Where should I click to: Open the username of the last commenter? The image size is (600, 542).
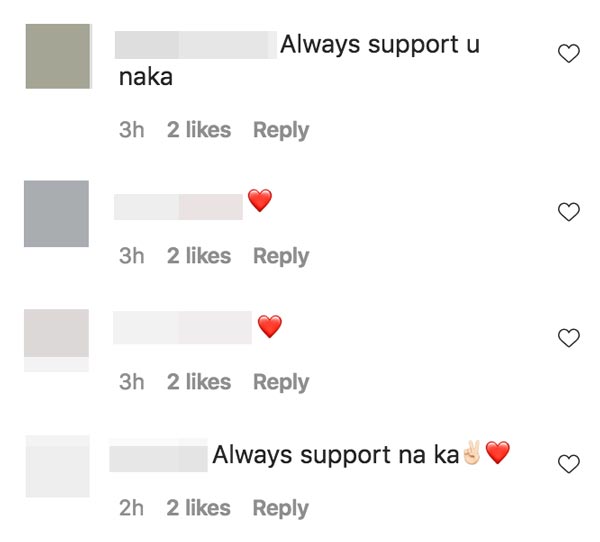coord(158,458)
